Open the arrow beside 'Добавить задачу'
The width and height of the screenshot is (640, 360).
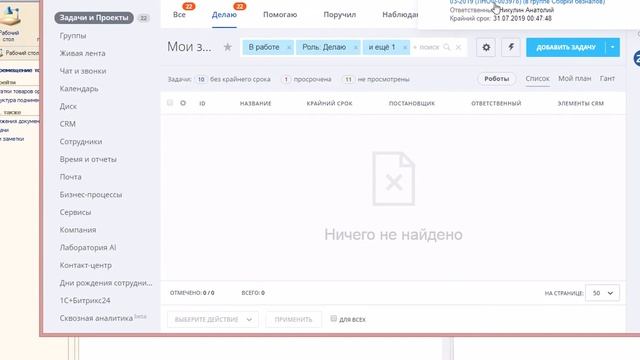613,47
